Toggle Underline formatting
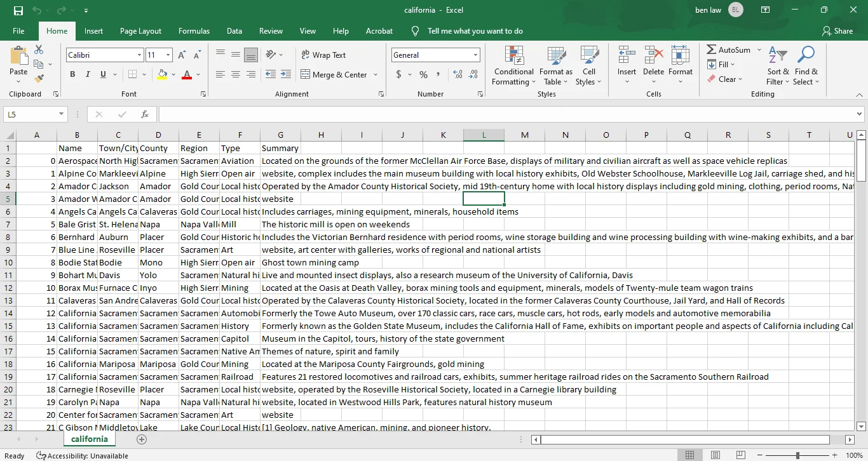The width and height of the screenshot is (868, 461). click(x=103, y=74)
